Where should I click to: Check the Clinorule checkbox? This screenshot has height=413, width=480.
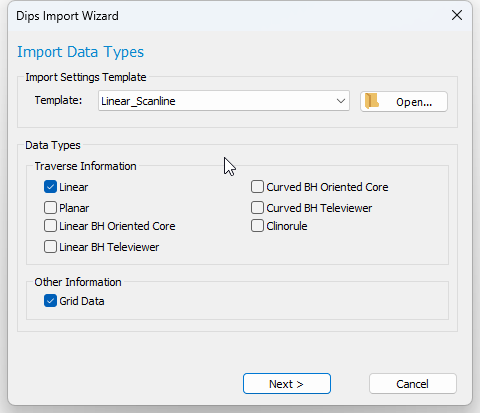pyautogui.click(x=257, y=226)
